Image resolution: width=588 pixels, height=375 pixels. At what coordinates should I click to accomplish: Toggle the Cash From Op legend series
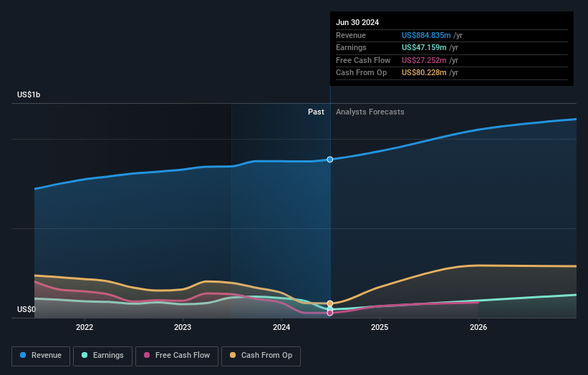[x=261, y=356]
